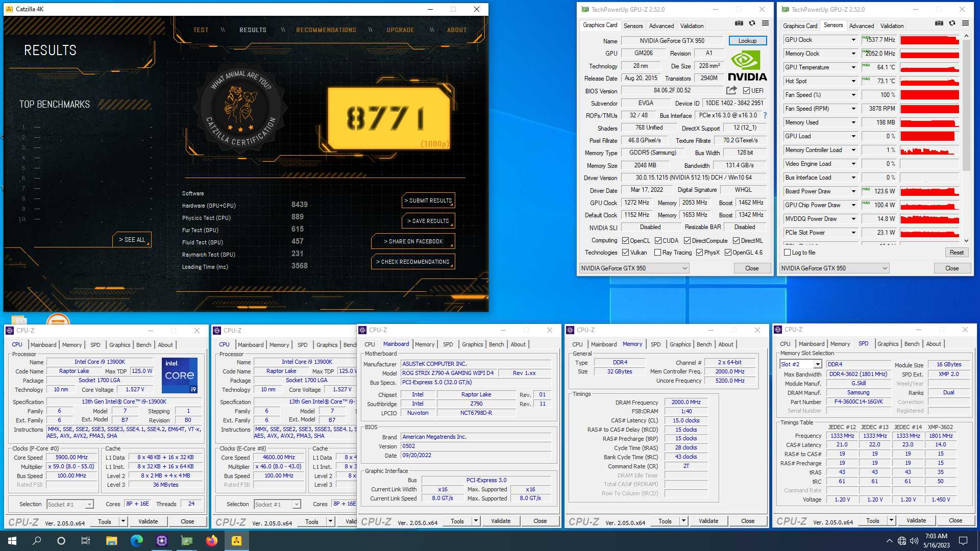The width and height of the screenshot is (980, 551).
Task: Open Slot #2 dropdown in CPU-Z SPD
Action: click(818, 364)
